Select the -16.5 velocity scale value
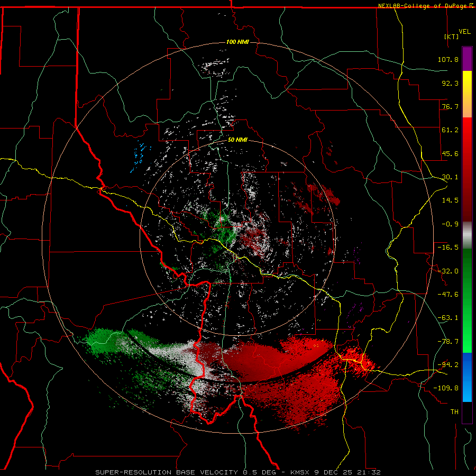 pos(448,248)
